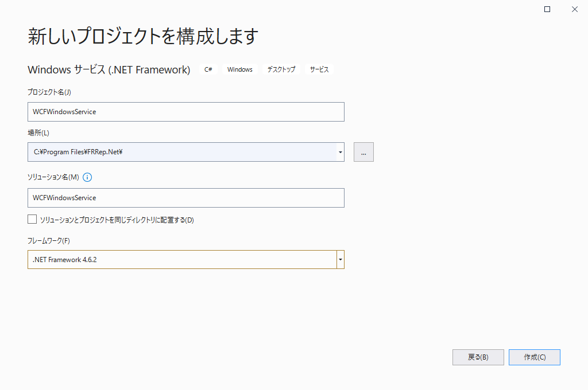
Task: Open the .NET Framework 4.6.2 version dropdown
Action: pyautogui.click(x=341, y=260)
